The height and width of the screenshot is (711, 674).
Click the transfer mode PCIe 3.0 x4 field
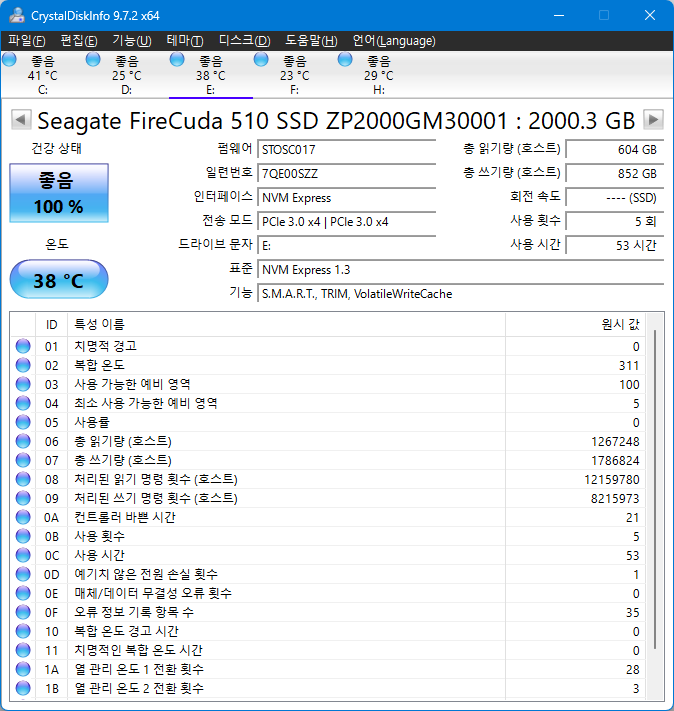coord(347,222)
